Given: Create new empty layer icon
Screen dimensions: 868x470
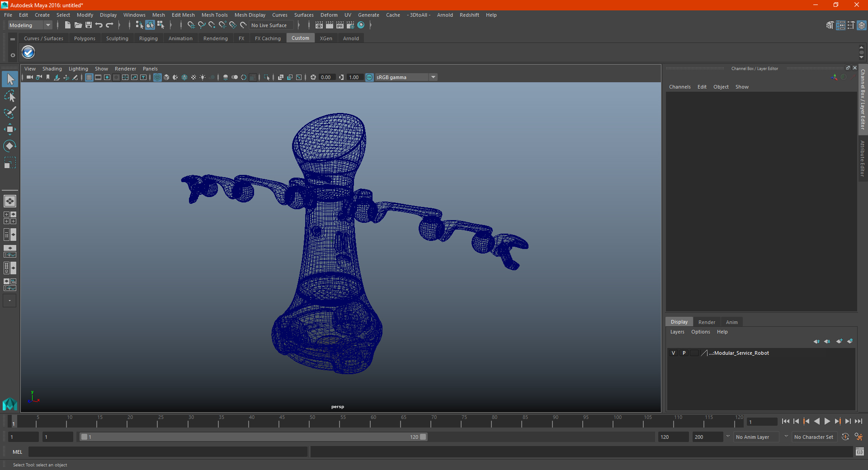Looking at the screenshot, I should (x=839, y=342).
